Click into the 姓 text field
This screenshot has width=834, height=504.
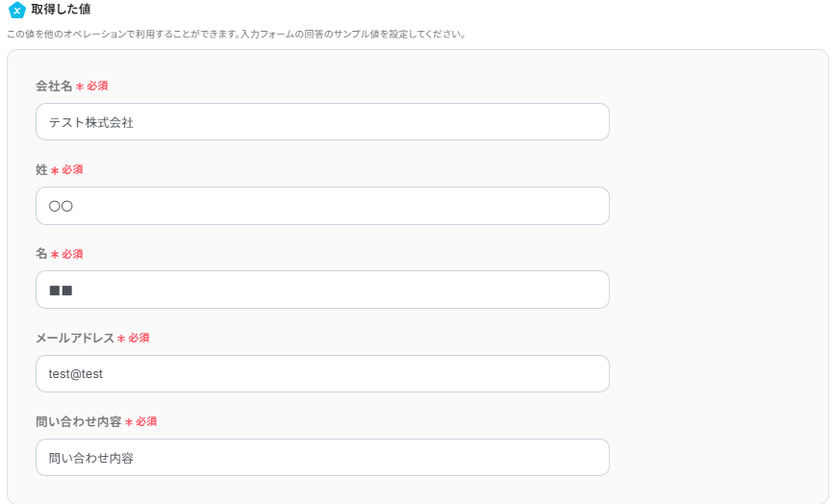point(322,206)
